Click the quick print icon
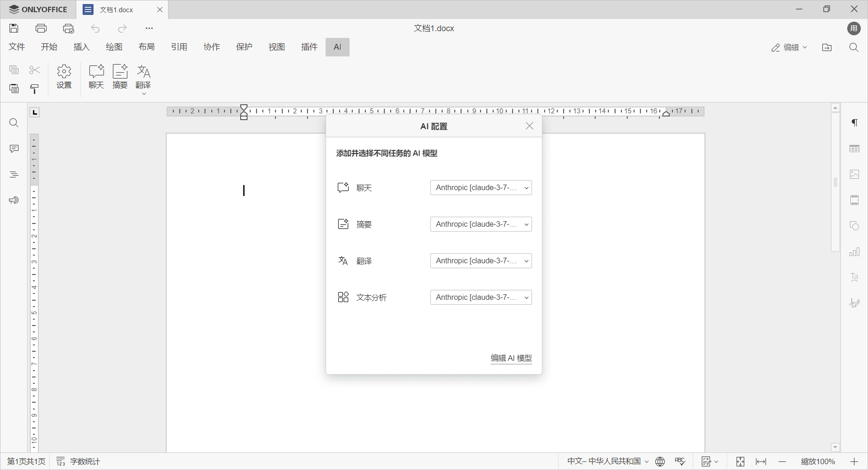The width and height of the screenshot is (868, 470). click(68, 28)
